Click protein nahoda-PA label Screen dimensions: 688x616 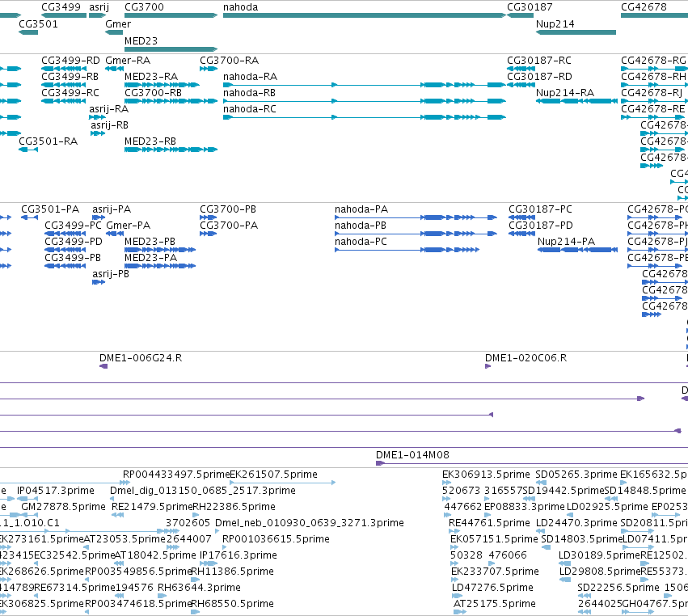[361, 209]
